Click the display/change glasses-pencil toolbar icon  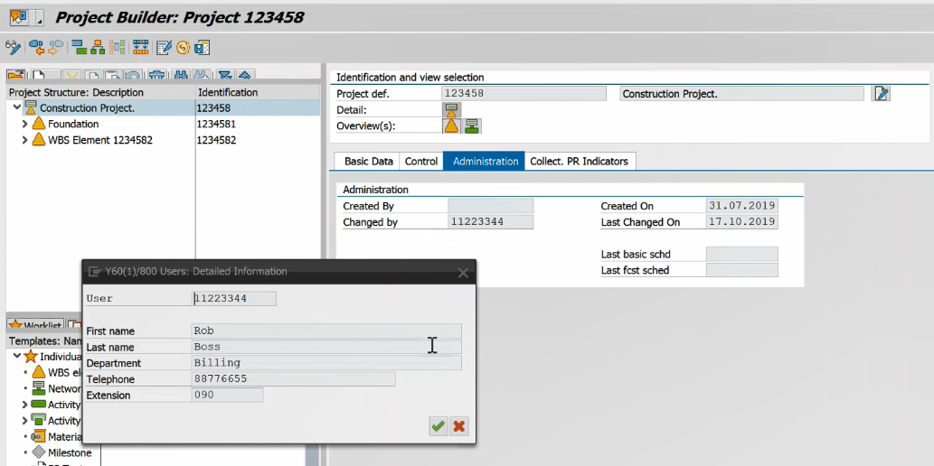13,47
